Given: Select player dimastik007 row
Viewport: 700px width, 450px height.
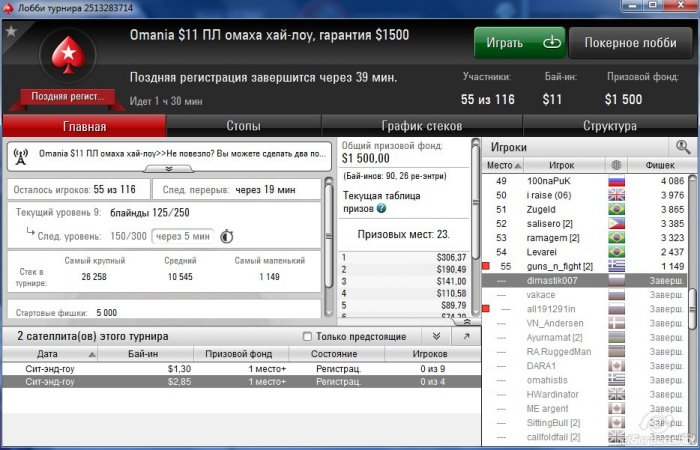Looking at the screenshot, I should click(x=585, y=280).
